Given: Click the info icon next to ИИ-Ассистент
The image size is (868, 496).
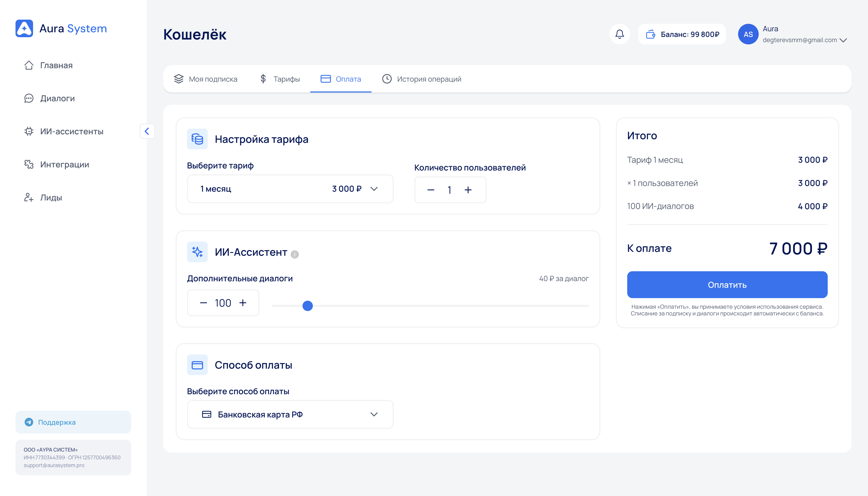Looking at the screenshot, I should (x=295, y=254).
